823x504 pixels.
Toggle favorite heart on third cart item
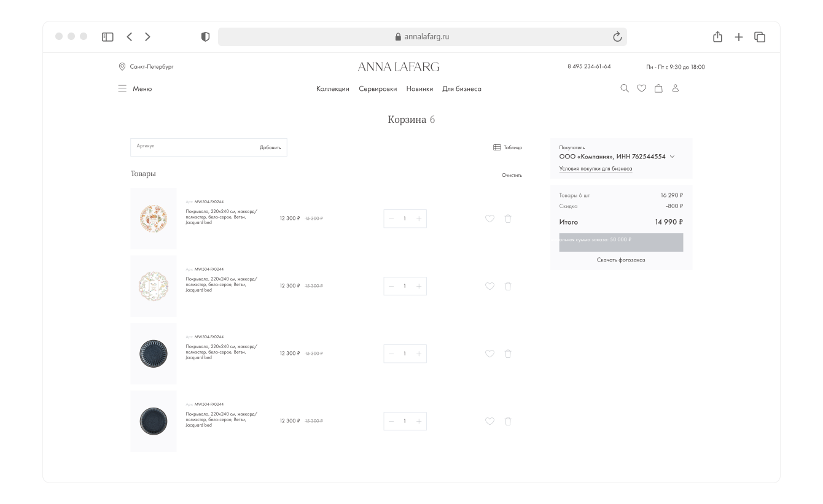pos(490,354)
